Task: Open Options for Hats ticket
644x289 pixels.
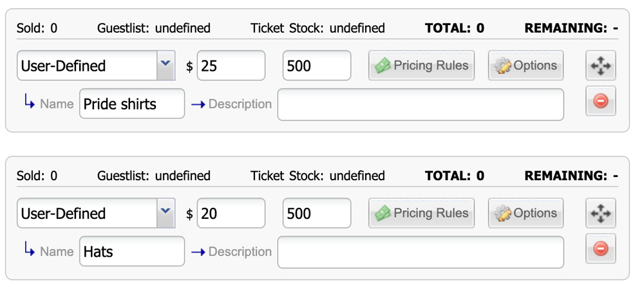Action: pos(526,214)
